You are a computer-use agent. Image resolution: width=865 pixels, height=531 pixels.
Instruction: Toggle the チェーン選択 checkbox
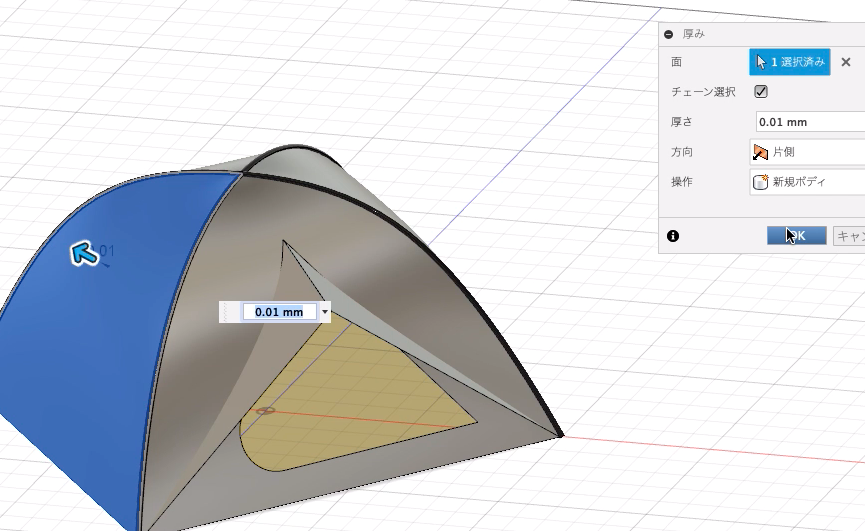(761, 92)
